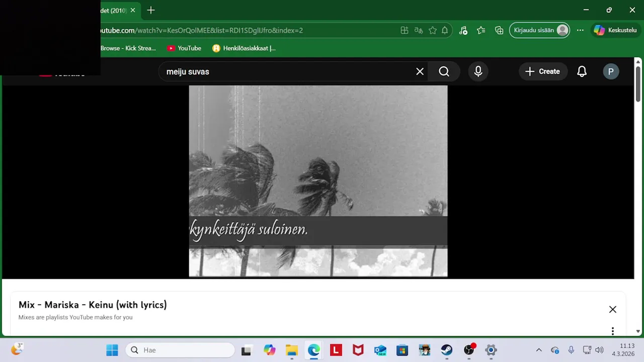Click Kirjaudu sisään sign-in button
644x362 pixels.
(x=540, y=30)
